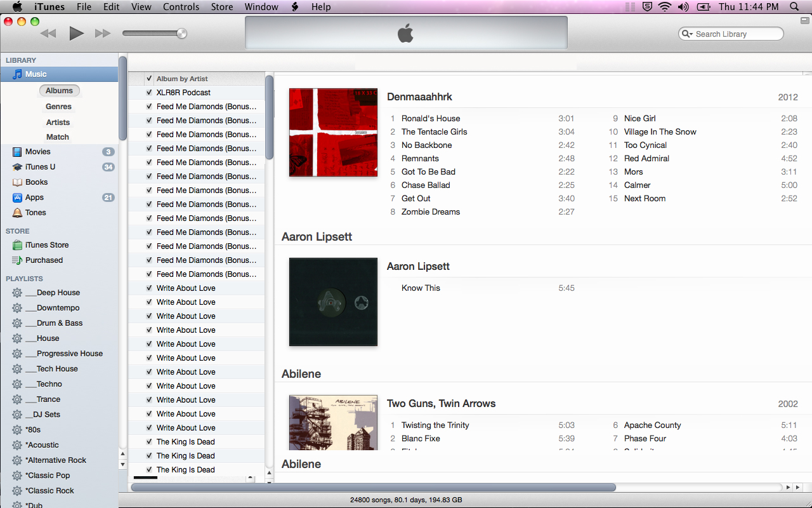Open the Scripts menu icon beside Help
The width and height of the screenshot is (812, 508).
(x=295, y=7)
